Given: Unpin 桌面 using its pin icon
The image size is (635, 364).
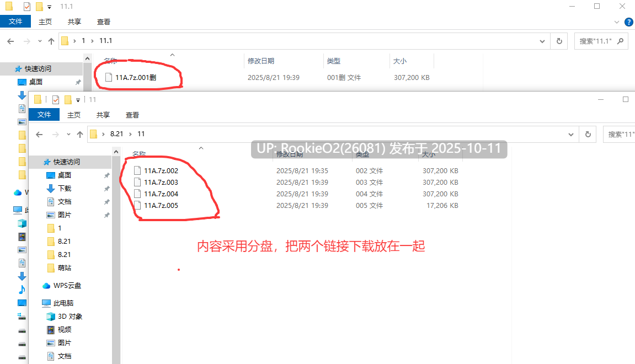Looking at the screenshot, I should pyautogui.click(x=106, y=175).
